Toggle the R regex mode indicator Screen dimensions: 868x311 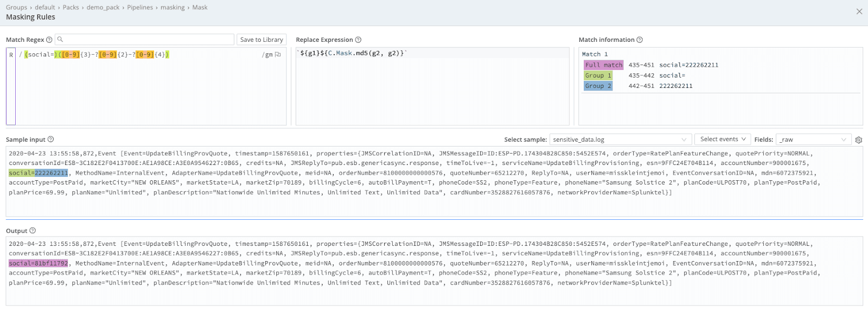(x=11, y=55)
